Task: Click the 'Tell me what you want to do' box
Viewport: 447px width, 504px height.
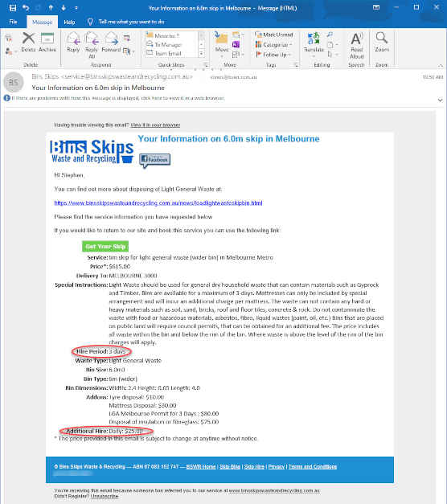Action: pyautogui.click(x=131, y=22)
